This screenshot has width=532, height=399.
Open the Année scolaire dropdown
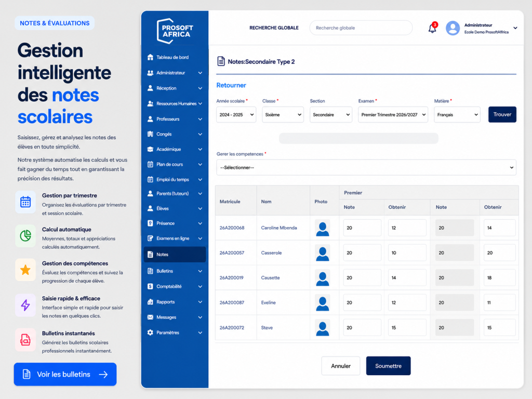click(236, 115)
